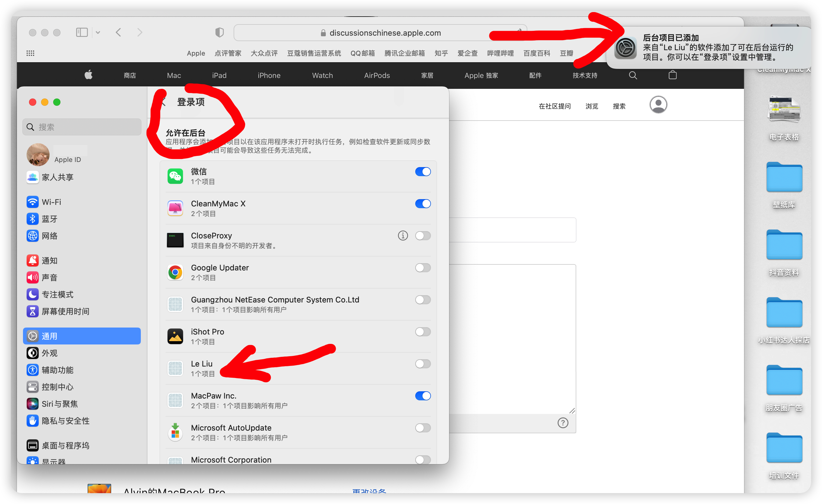Click the System Settings search field
The height and width of the screenshot is (504, 822).
(82, 127)
